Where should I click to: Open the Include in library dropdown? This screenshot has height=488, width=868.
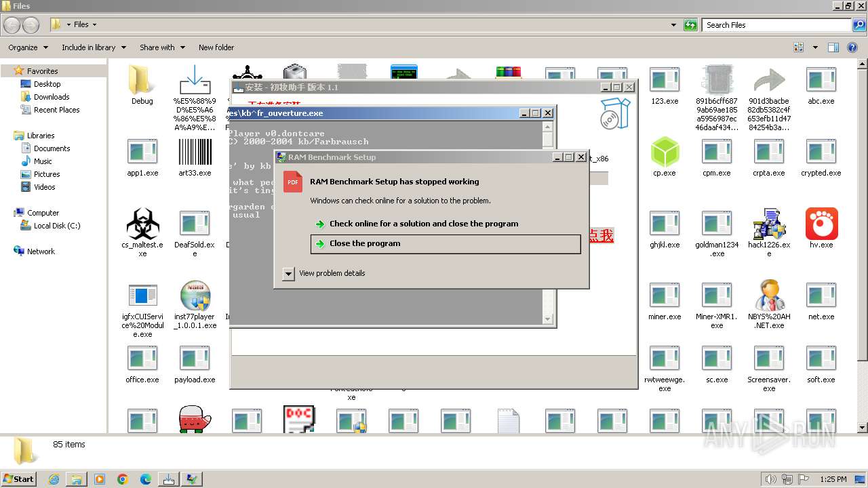(x=94, y=47)
